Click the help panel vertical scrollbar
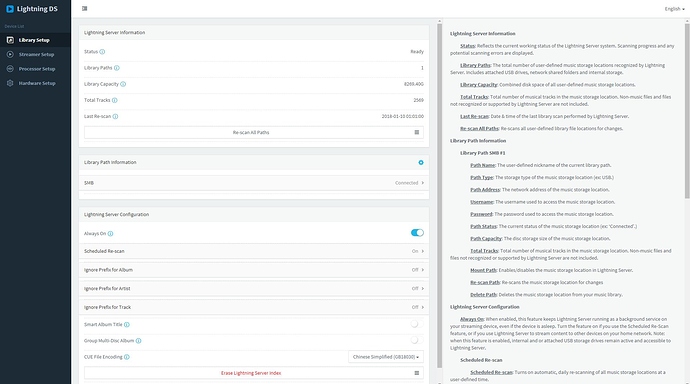This screenshot has height=384, width=690. (x=687, y=110)
